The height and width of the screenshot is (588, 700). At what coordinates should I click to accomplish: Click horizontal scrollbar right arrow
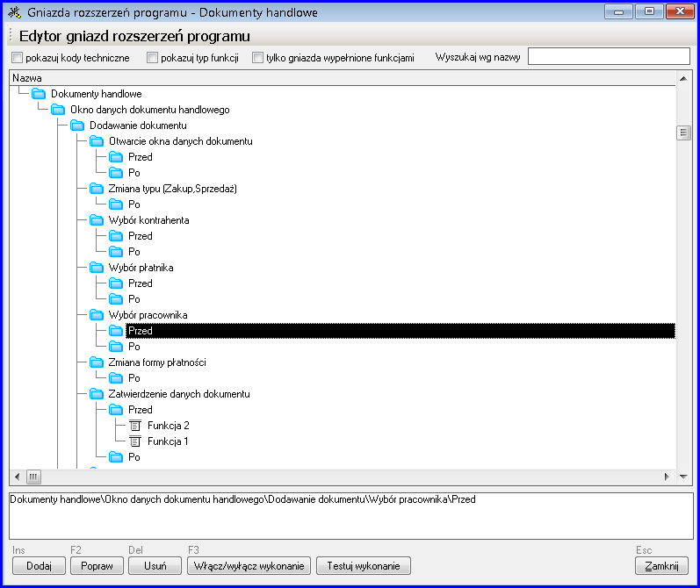[667, 477]
